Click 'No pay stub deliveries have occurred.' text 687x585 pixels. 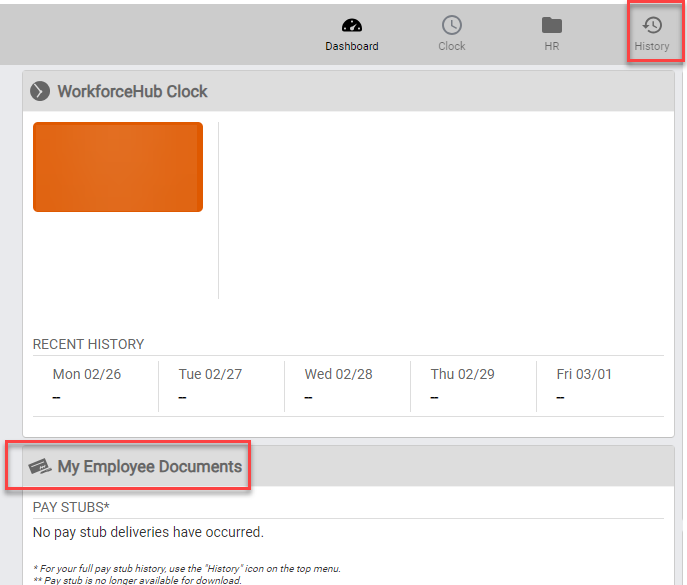click(148, 532)
